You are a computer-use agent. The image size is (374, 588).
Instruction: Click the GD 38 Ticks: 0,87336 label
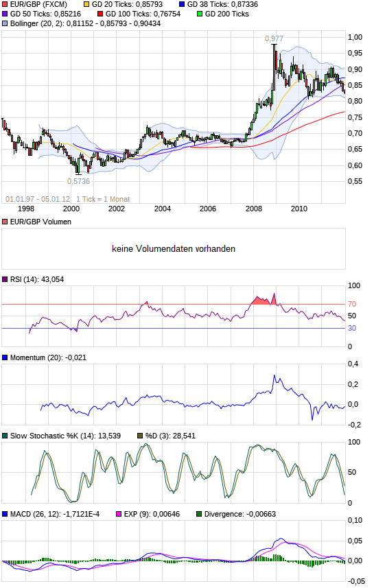[222, 5]
